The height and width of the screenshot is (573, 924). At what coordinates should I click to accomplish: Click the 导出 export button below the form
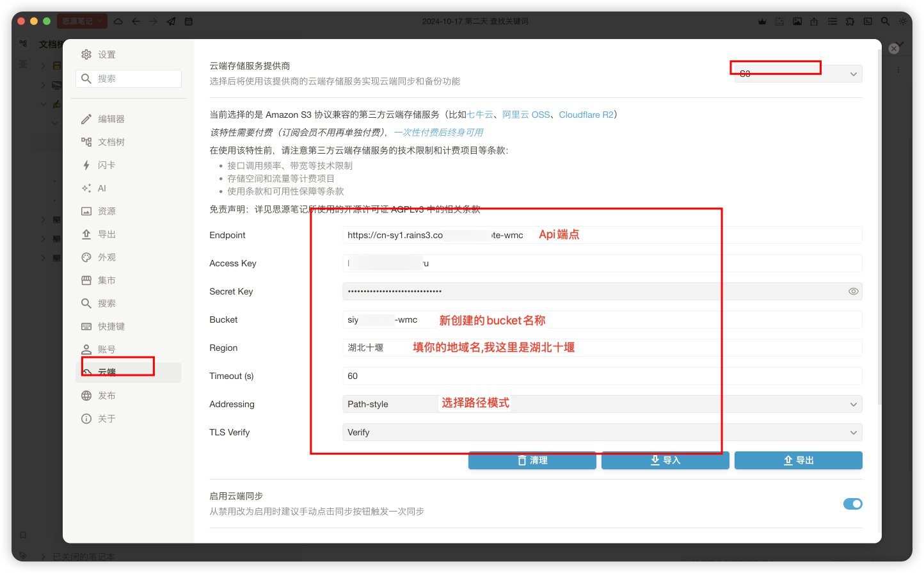pos(799,460)
